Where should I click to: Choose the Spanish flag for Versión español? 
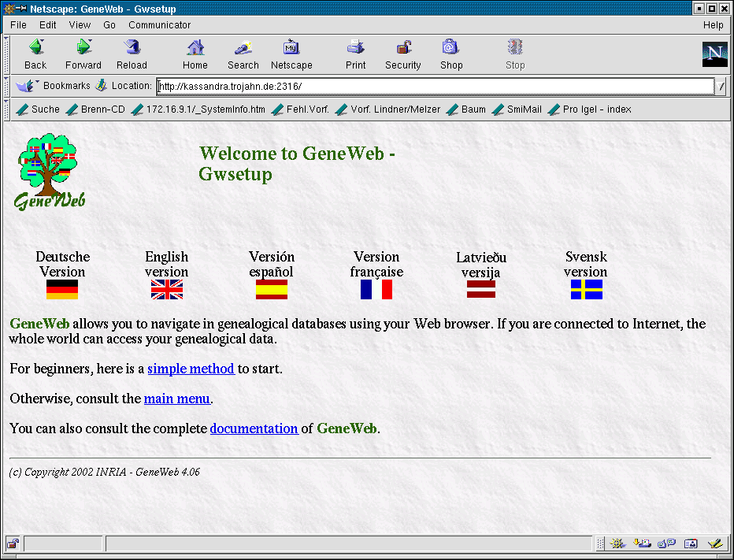272,289
